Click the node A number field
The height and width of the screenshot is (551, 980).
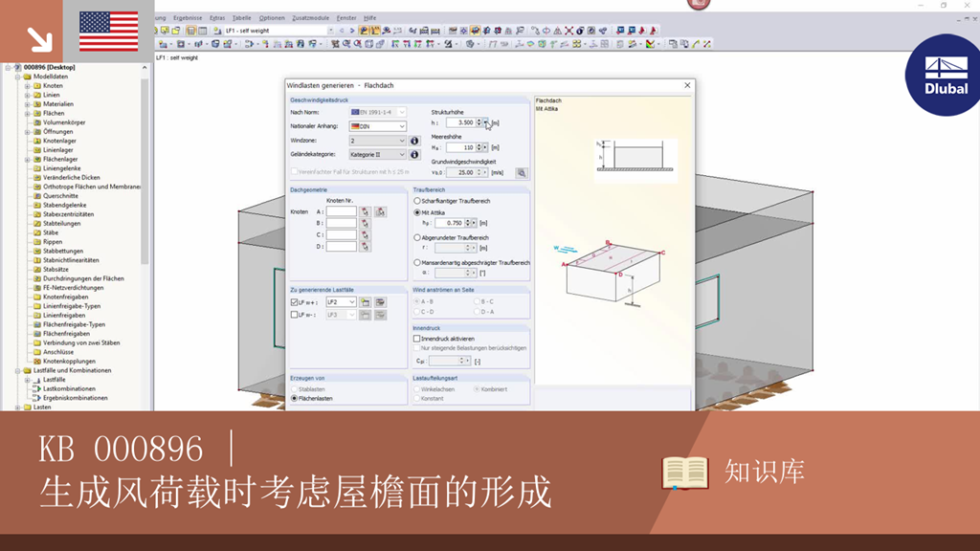pos(342,211)
